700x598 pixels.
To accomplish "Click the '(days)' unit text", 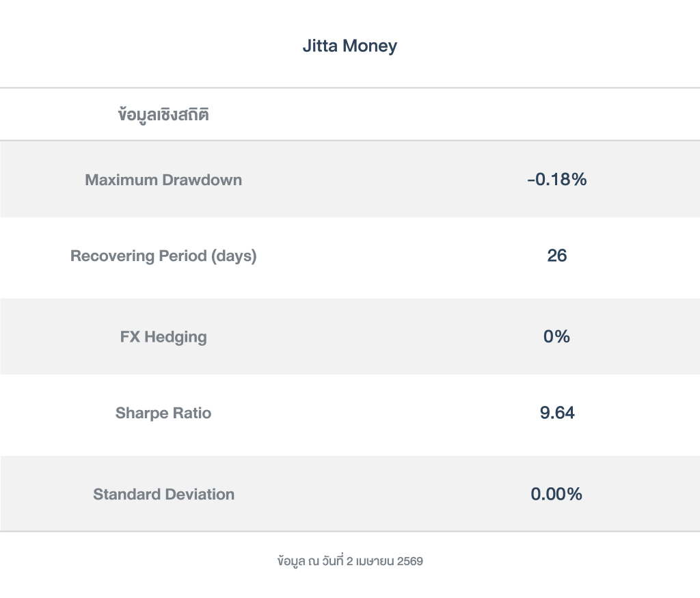I will pos(234,256).
